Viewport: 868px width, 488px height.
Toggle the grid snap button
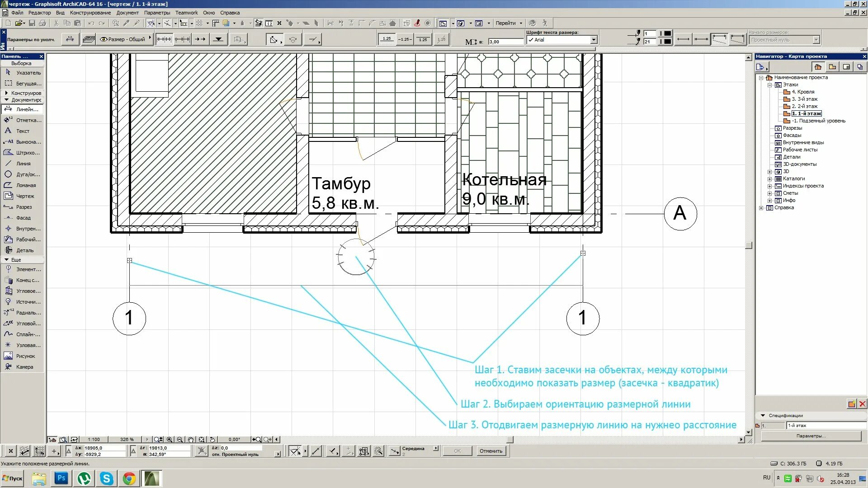[x=199, y=23]
